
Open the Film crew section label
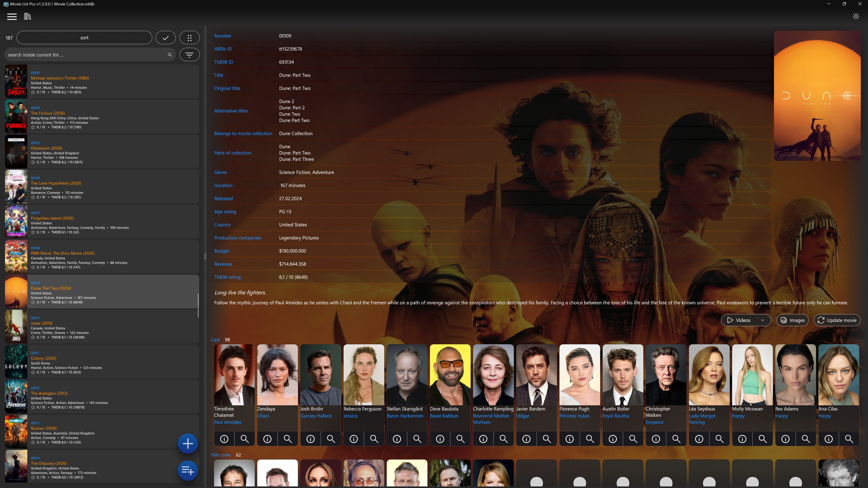coord(221,455)
